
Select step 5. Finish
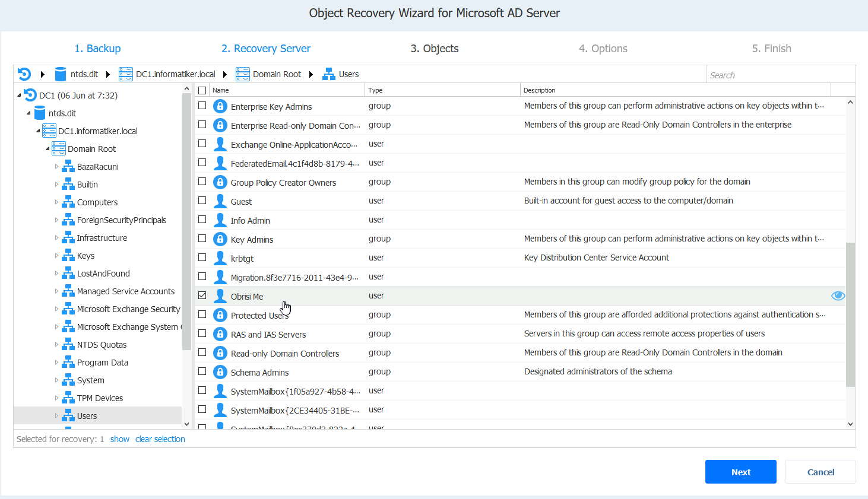[x=772, y=49]
